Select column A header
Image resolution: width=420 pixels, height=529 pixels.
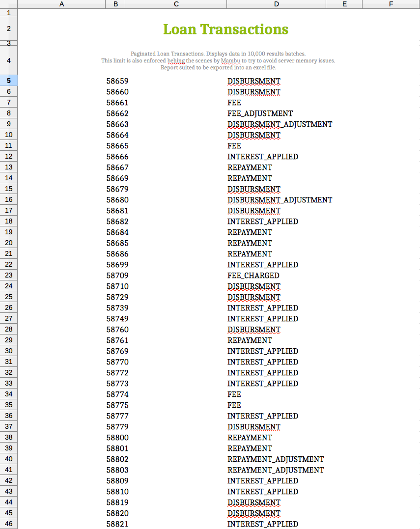[61, 4]
